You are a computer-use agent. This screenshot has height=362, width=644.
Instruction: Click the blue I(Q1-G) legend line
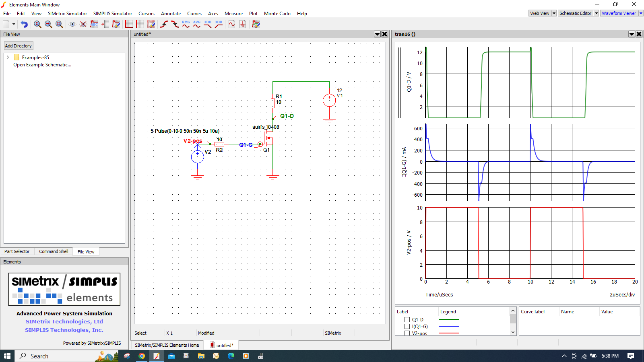pos(449,326)
